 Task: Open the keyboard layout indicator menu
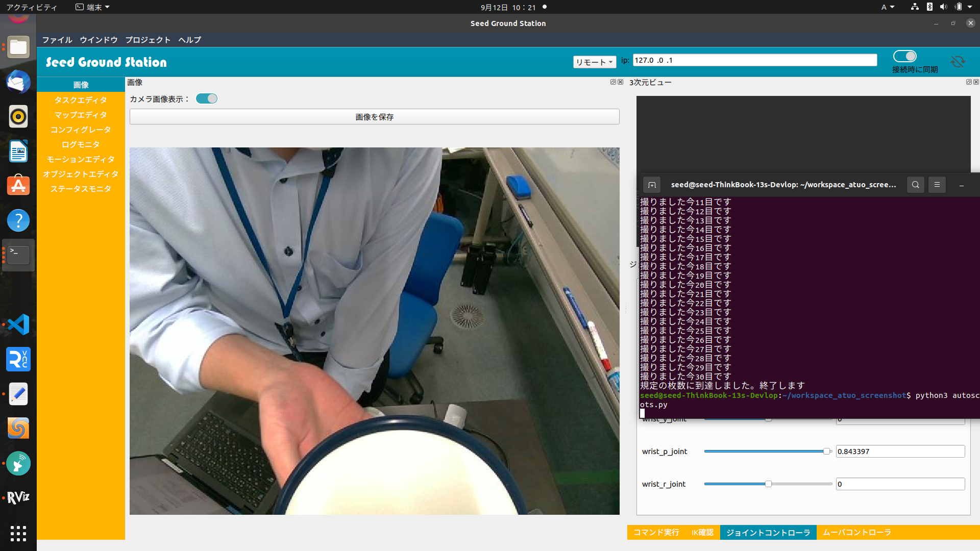click(888, 7)
